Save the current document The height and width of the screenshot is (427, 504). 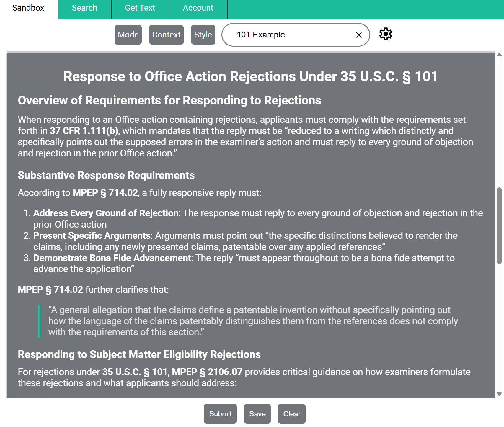pyautogui.click(x=257, y=414)
